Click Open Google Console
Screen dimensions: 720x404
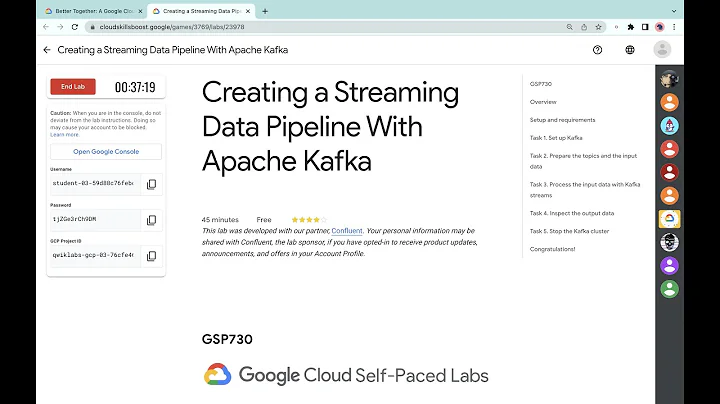[106, 152]
